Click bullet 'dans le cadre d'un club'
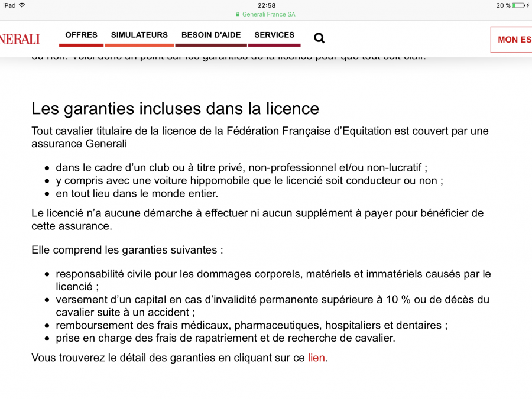The height and width of the screenshot is (399, 532). tap(242, 168)
